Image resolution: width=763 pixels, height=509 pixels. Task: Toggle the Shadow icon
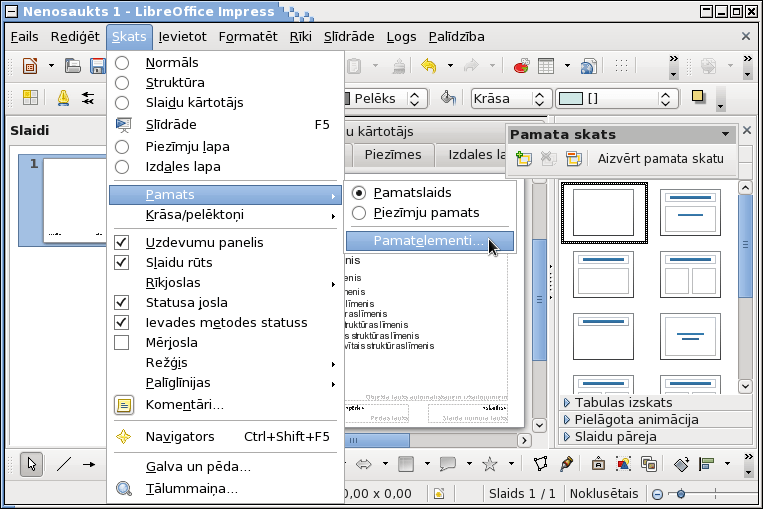(x=698, y=97)
